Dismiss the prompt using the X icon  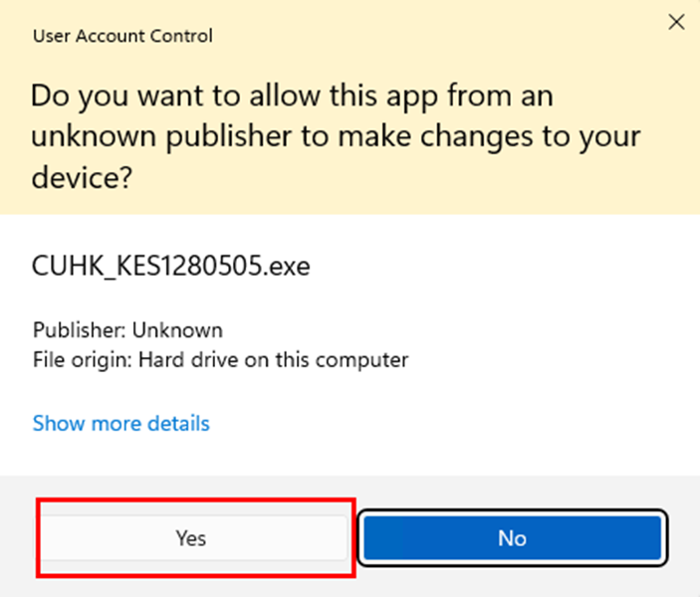[676, 22]
